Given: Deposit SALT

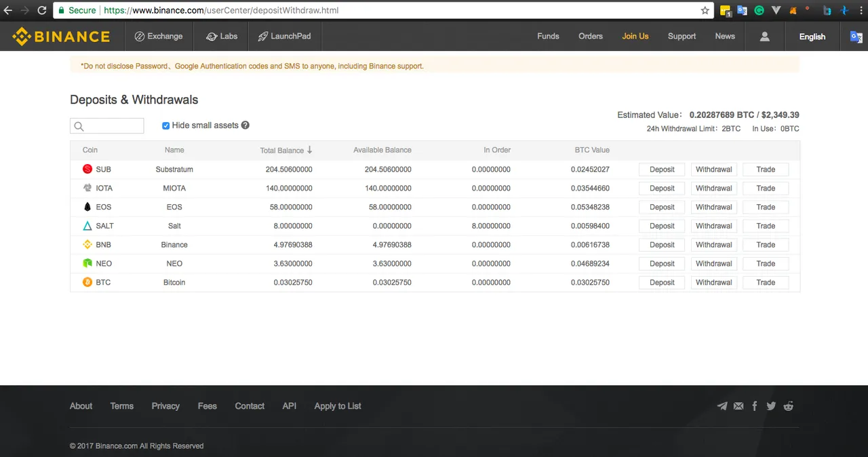Looking at the screenshot, I should (662, 226).
